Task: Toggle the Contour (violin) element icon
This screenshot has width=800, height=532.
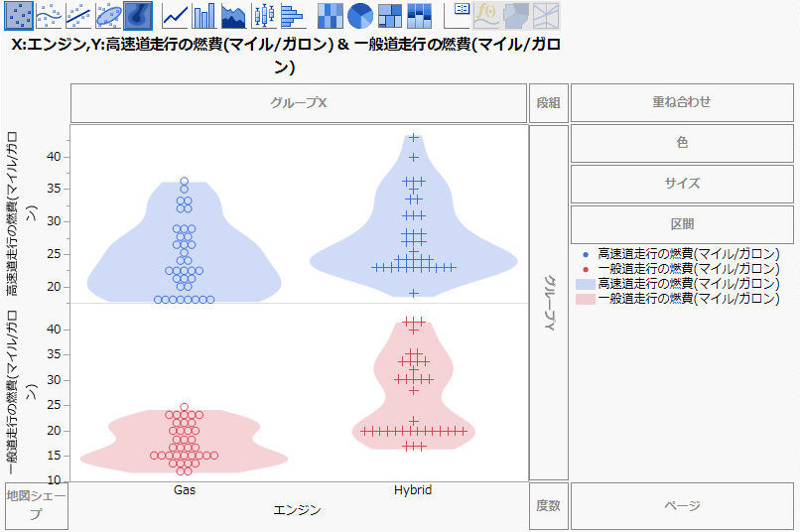Action: (x=138, y=15)
